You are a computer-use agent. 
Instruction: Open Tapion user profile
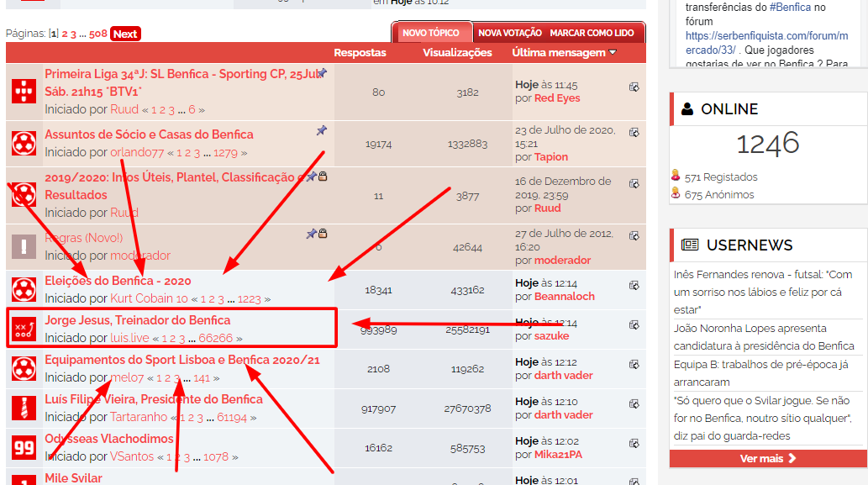click(x=551, y=156)
